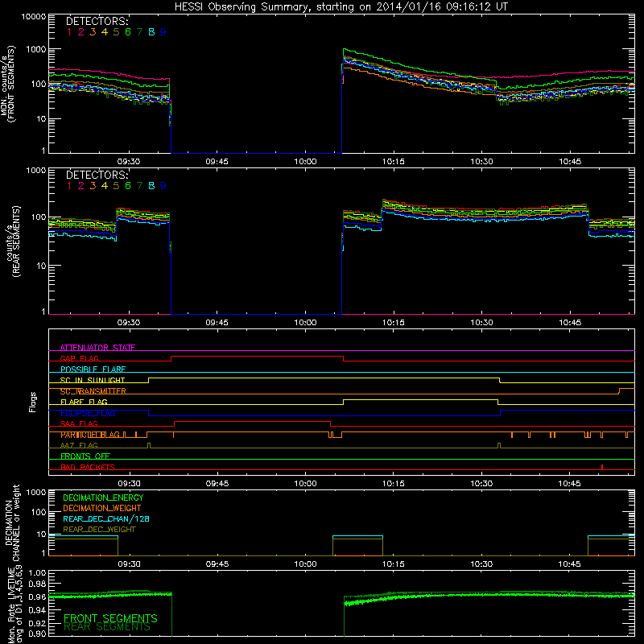Screen dimensions: 644x644
Task: Pick detector 6 legend number in front segments plot
Action: [x=128, y=32]
